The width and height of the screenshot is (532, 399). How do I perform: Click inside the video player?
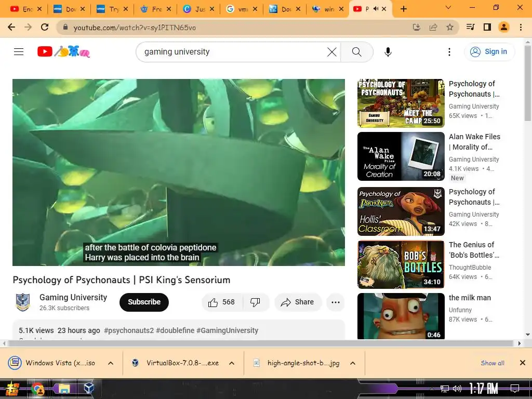179,172
